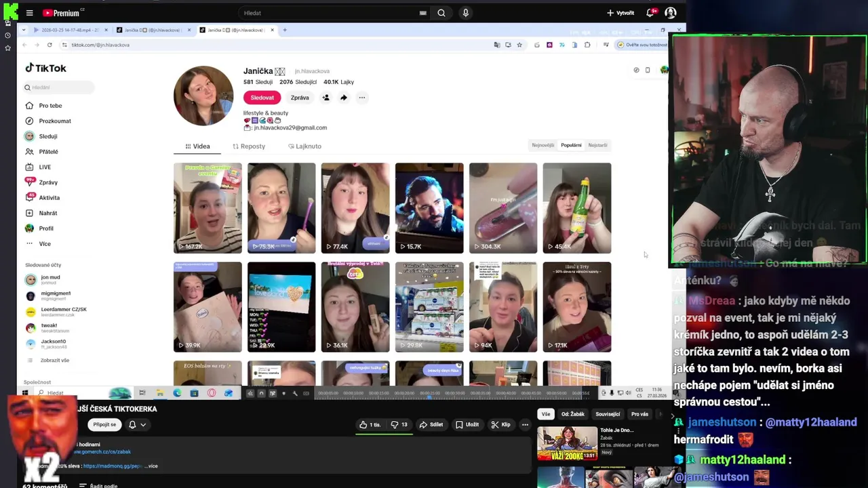The height and width of the screenshot is (488, 868).
Task: Like the YouTube video (1 tis.)
Action: (x=370, y=425)
